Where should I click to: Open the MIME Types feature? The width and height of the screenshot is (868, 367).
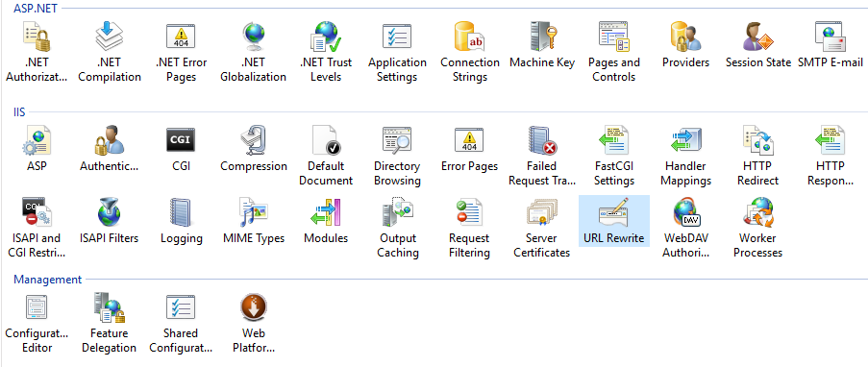pos(254,221)
